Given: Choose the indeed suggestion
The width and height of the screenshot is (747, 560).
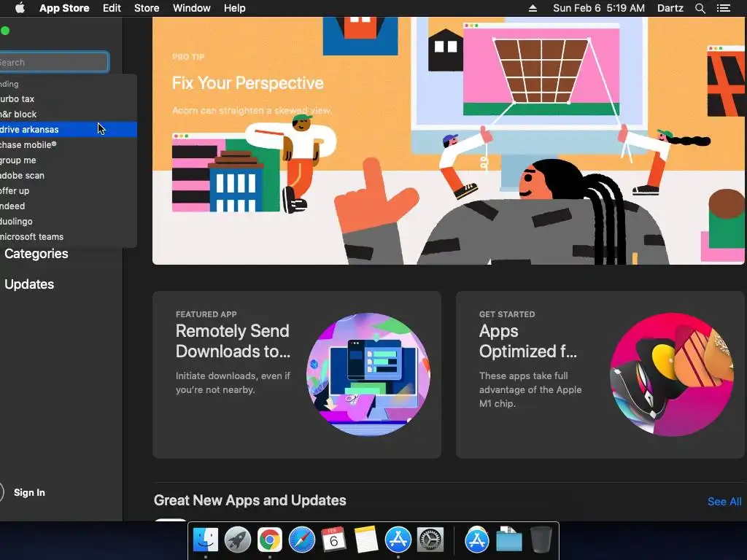Looking at the screenshot, I should click(x=68, y=206).
